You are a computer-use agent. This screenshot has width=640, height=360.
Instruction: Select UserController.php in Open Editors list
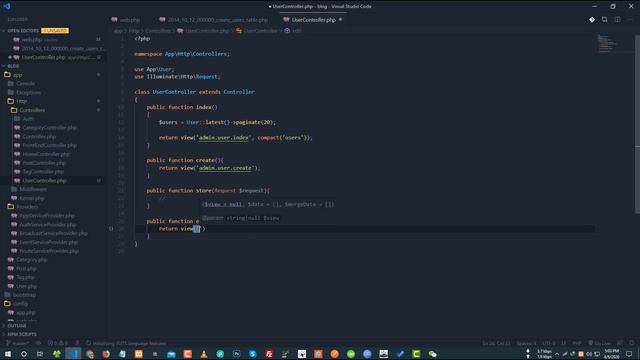click(53, 58)
